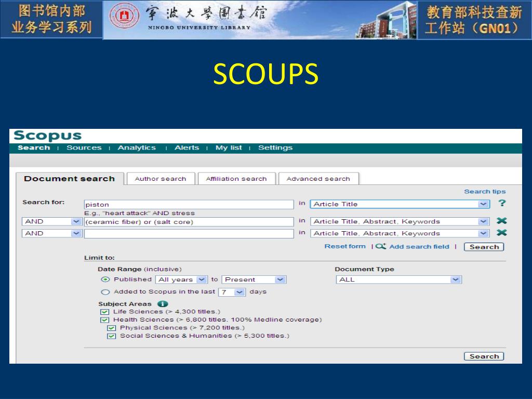
Task: Click the Add search field magnifier icon
Action: [x=381, y=246]
